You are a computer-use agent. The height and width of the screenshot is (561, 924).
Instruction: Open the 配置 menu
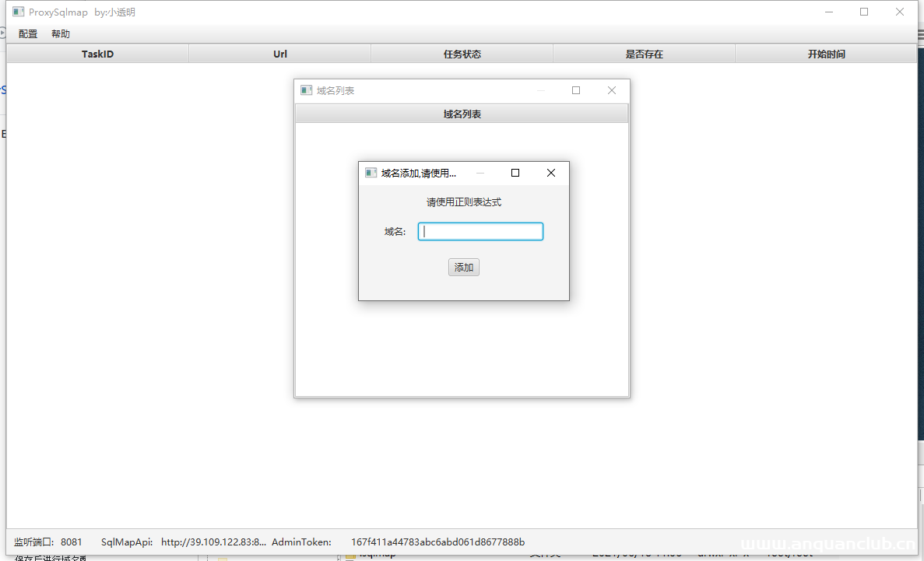coord(28,34)
